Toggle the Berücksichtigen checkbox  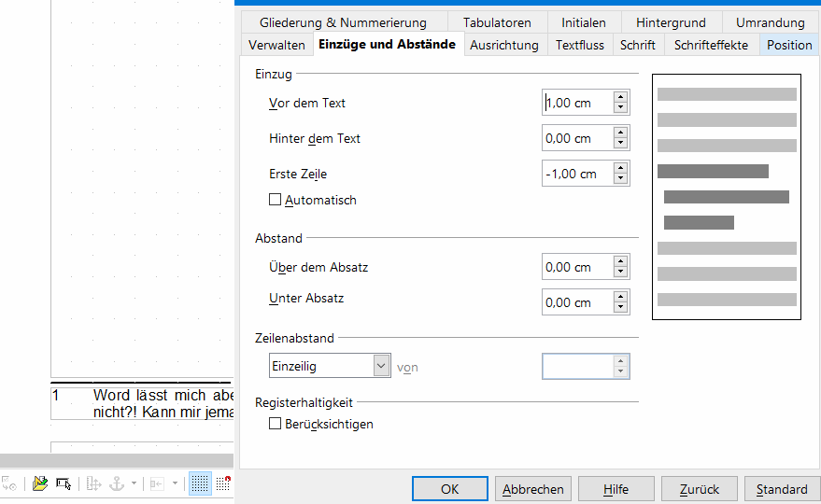[275, 424]
